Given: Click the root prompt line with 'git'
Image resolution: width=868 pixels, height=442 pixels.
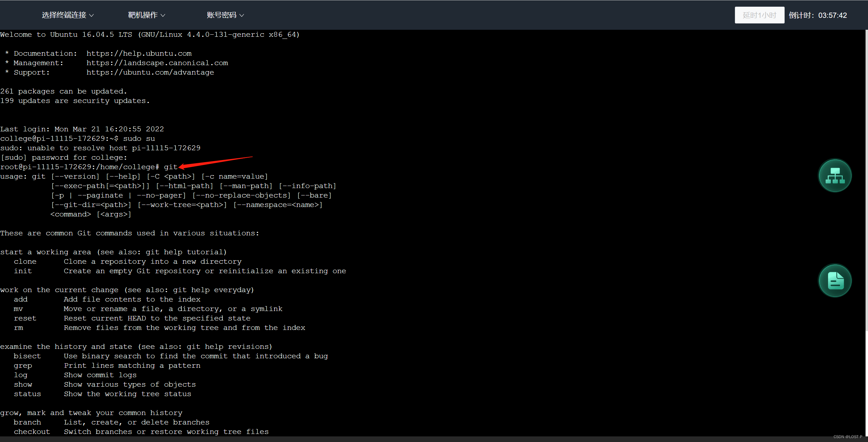Looking at the screenshot, I should [89, 167].
